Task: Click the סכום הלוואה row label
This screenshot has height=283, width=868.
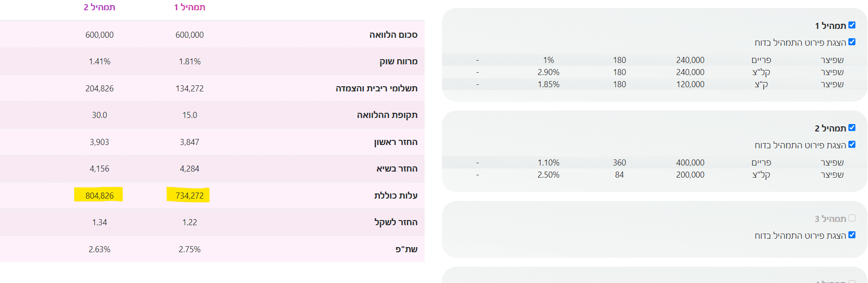Action: [393, 35]
